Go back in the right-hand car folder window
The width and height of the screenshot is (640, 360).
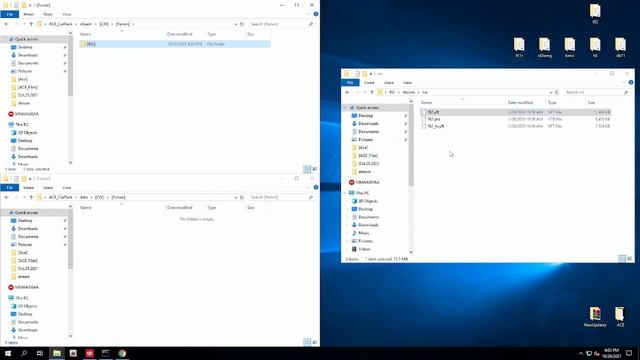[347, 92]
